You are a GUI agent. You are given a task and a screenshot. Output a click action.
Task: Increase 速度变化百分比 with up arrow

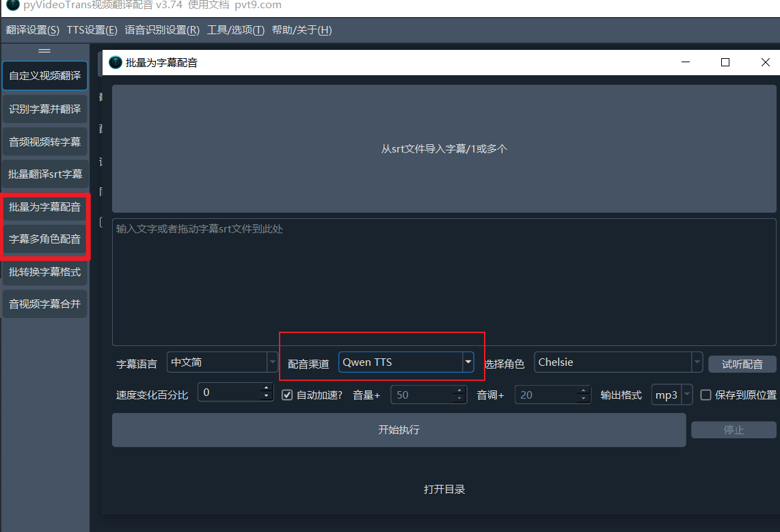267,388
